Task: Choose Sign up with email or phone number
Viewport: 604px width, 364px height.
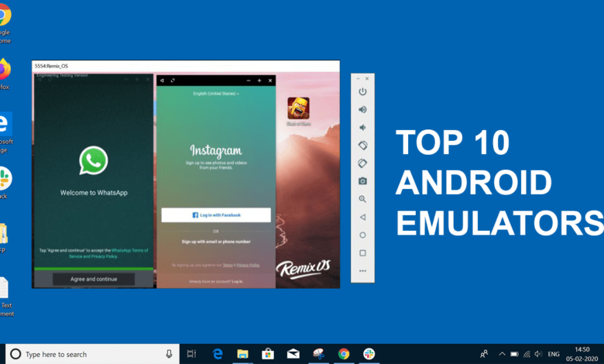Action: pyautogui.click(x=216, y=242)
